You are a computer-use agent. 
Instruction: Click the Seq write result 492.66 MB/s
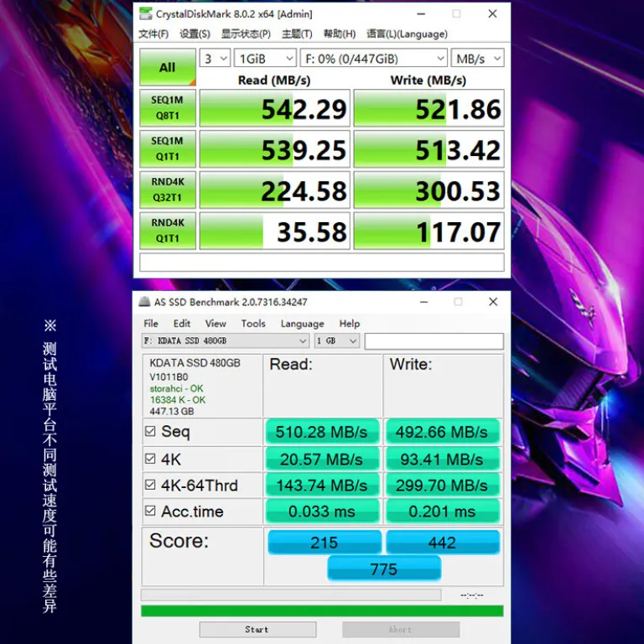coord(443,432)
